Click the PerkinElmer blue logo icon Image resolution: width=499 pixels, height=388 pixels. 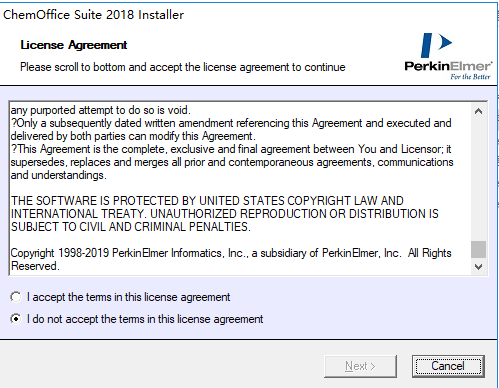pyautogui.click(x=437, y=45)
